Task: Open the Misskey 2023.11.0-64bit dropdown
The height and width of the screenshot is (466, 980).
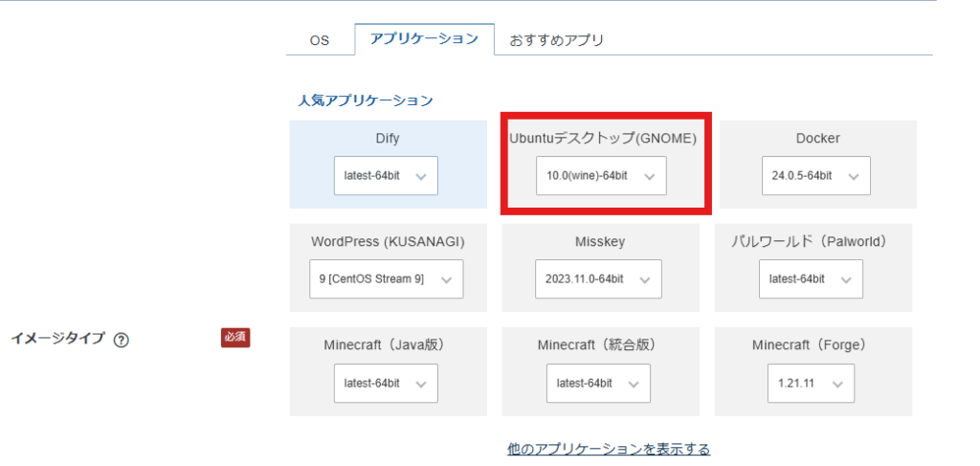Action: click(x=597, y=279)
